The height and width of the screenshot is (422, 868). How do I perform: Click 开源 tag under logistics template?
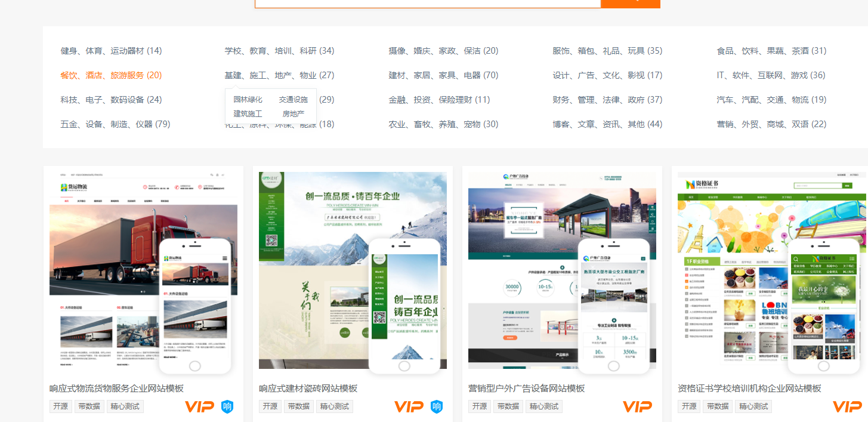tap(61, 406)
